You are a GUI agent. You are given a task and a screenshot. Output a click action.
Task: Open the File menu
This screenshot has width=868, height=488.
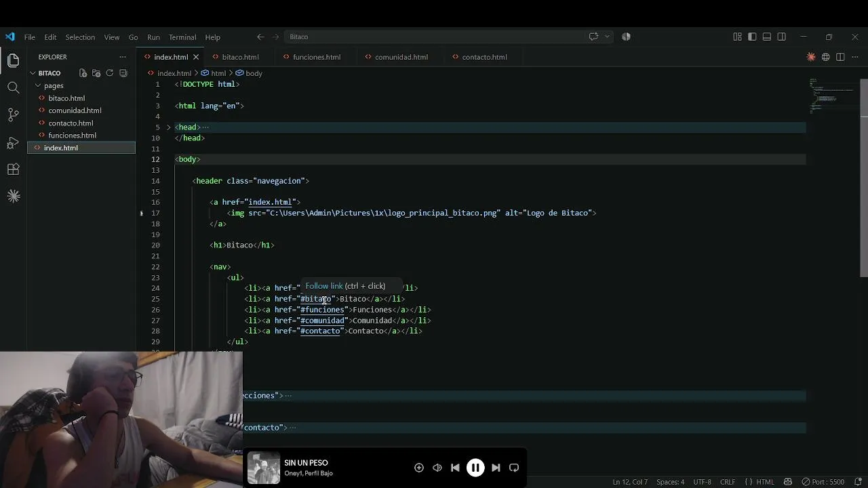[x=30, y=37]
